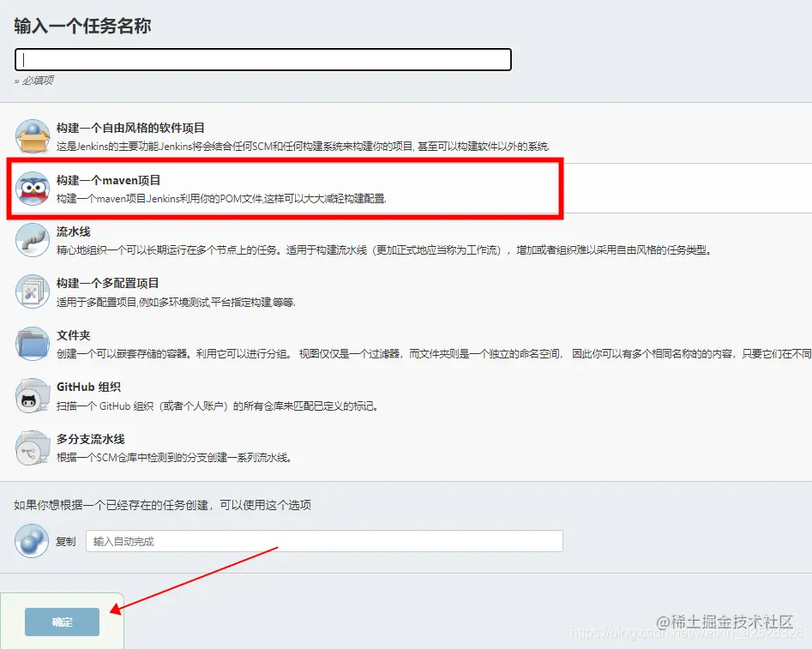Screen dimensions: 812x649
Task: Click the copy (复制) sphere icon
Action: tap(32, 541)
